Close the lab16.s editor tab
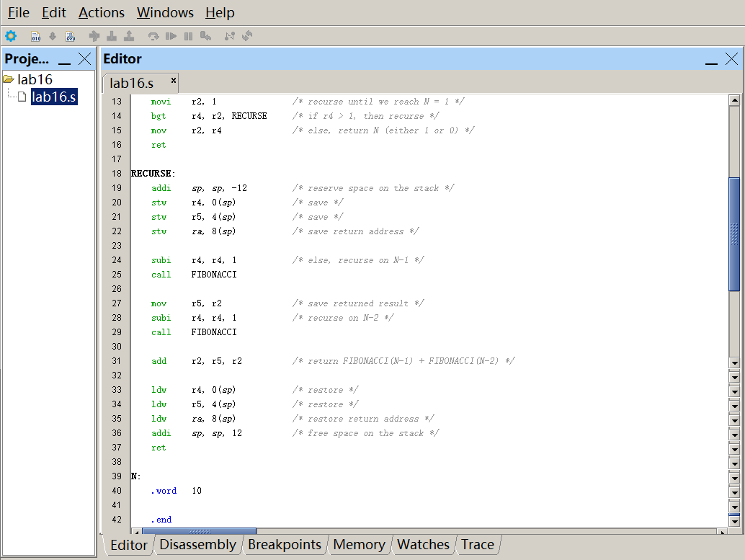 coord(174,80)
